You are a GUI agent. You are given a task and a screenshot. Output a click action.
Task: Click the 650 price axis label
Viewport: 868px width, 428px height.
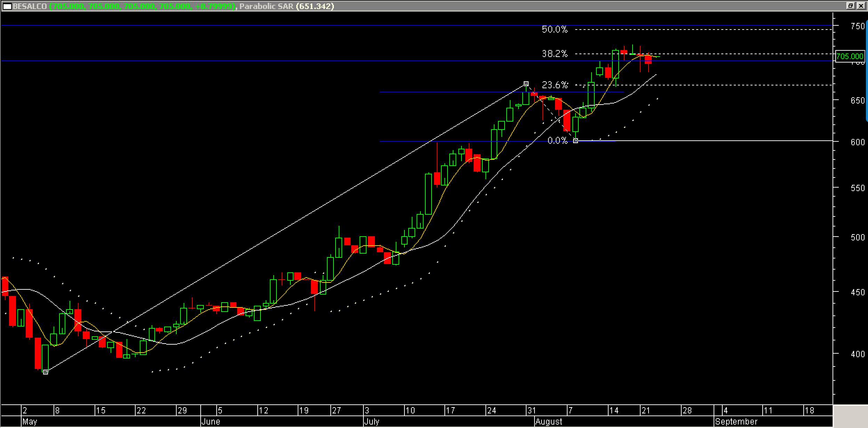[x=858, y=101]
